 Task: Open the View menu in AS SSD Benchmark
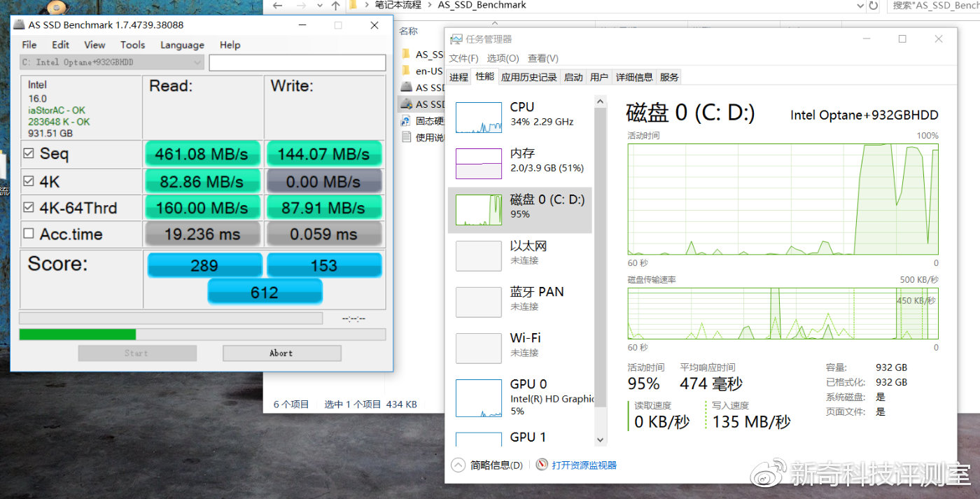[x=94, y=45]
